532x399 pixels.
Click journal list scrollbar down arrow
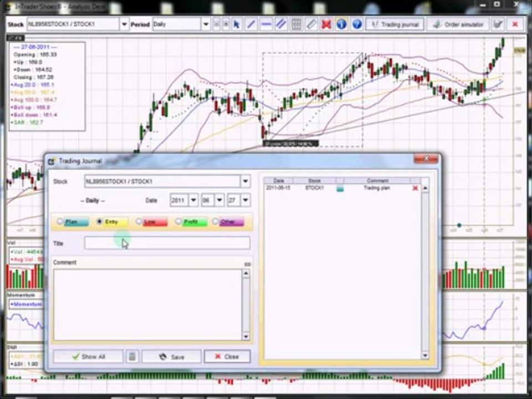pos(425,355)
